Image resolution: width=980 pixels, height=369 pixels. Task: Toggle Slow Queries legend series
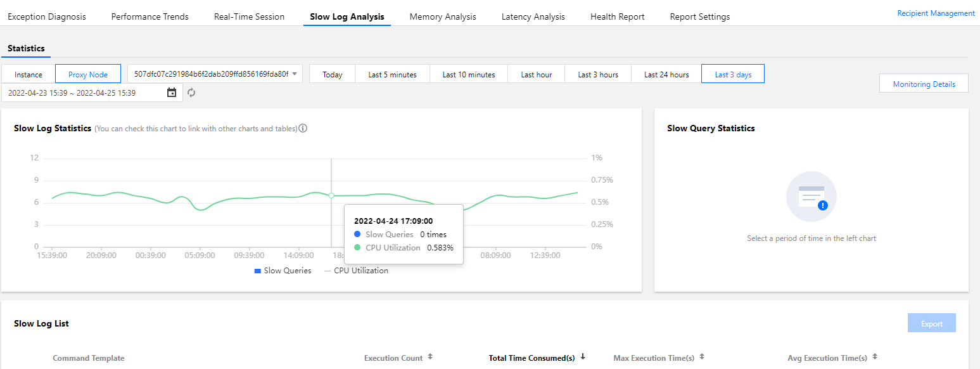283,271
